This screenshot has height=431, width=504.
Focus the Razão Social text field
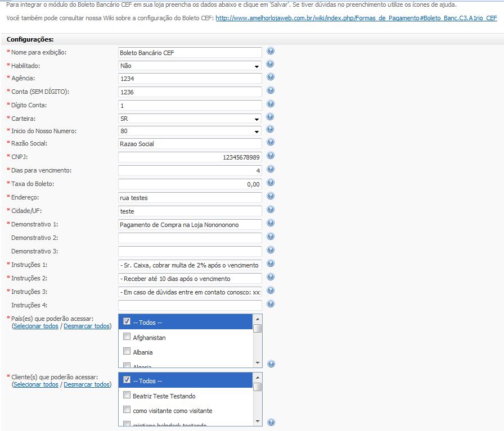pyautogui.click(x=190, y=143)
